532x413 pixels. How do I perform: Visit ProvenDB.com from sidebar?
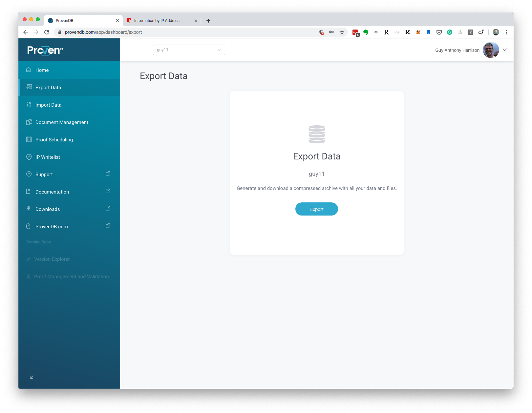(x=69, y=227)
